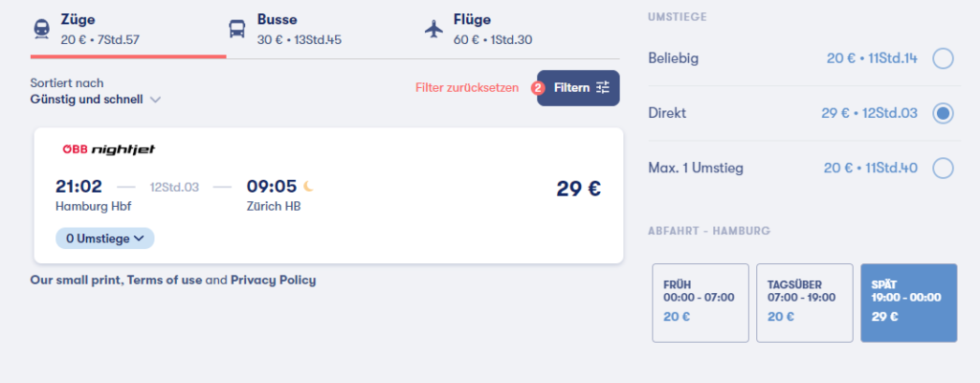The width and height of the screenshot is (980, 383).
Task: Click the ÖBB nightjet logo
Action: [x=109, y=149]
